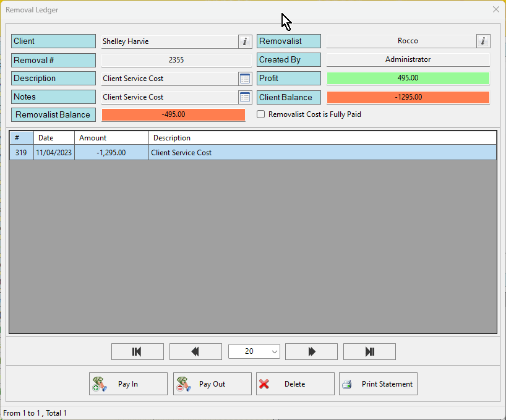Open client info icon beside Shelley Harvie
Image resolution: width=506 pixels, height=420 pixels.
pos(245,41)
